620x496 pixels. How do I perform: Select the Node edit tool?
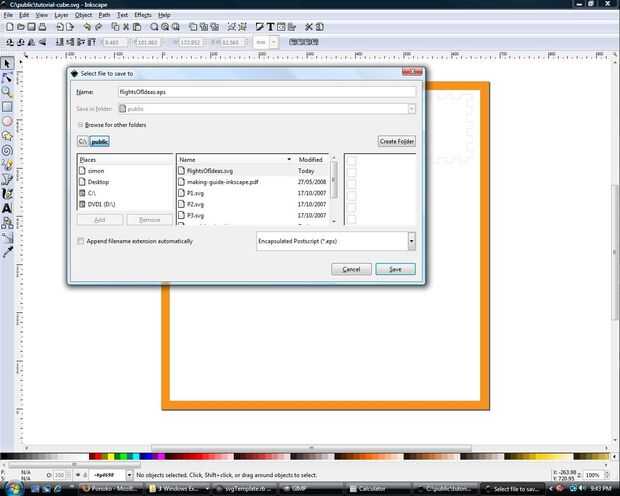(x=7, y=78)
